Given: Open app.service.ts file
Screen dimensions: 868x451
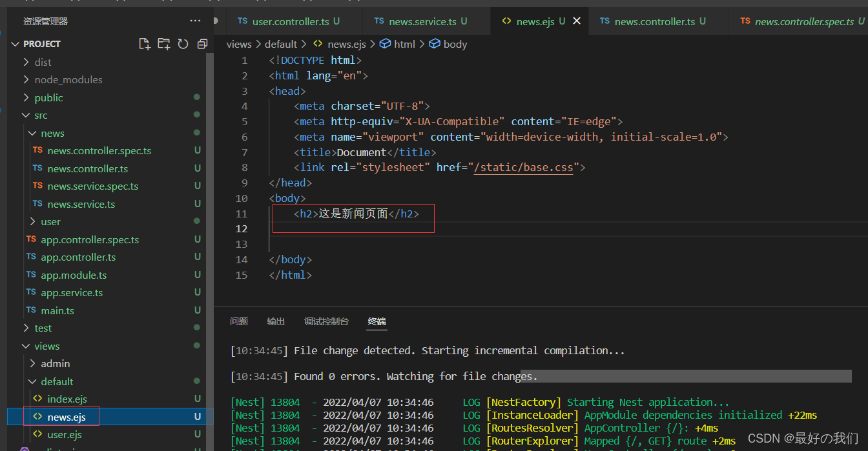Looking at the screenshot, I should click(72, 293).
